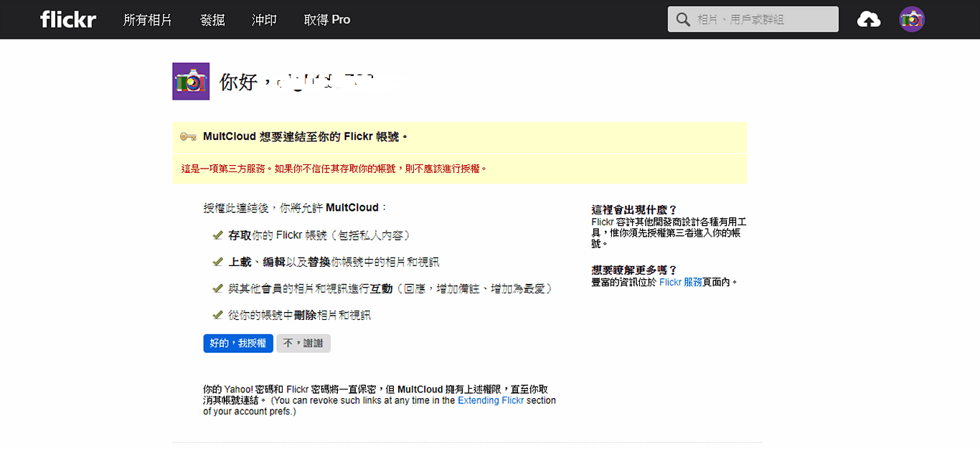980x449 pixels.
Task: Click the checkmark beside 上載、編輯以及替換
Action: [217, 262]
